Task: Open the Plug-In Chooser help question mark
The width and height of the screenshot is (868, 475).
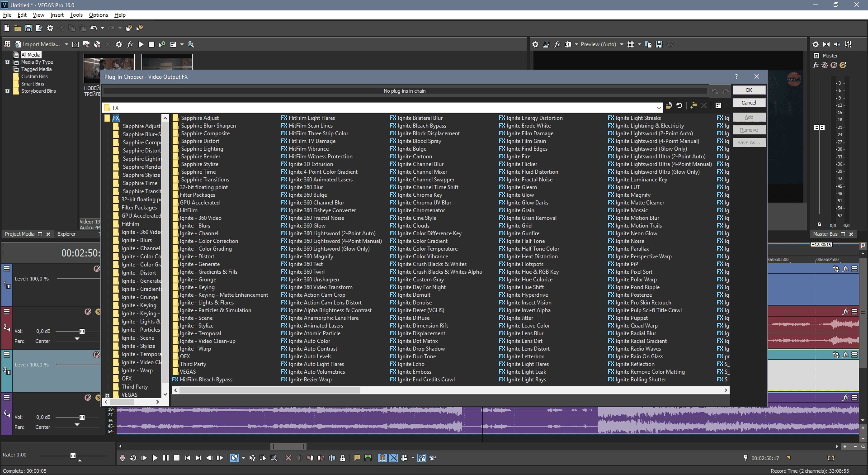Action: tap(736, 76)
